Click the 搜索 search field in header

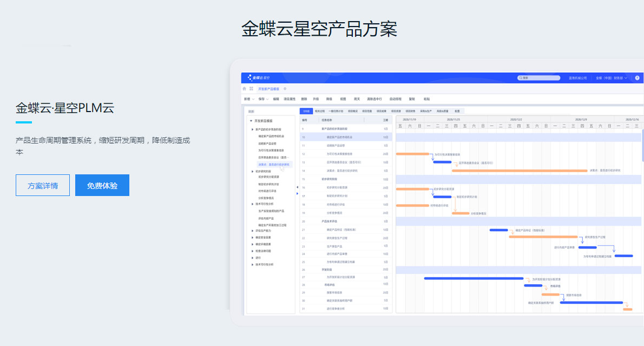click(x=539, y=77)
